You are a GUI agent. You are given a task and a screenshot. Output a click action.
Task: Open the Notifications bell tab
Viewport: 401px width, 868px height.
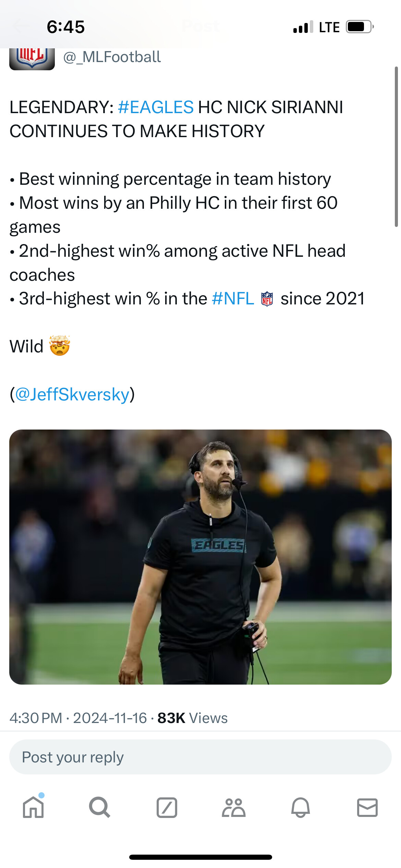tap(301, 808)
